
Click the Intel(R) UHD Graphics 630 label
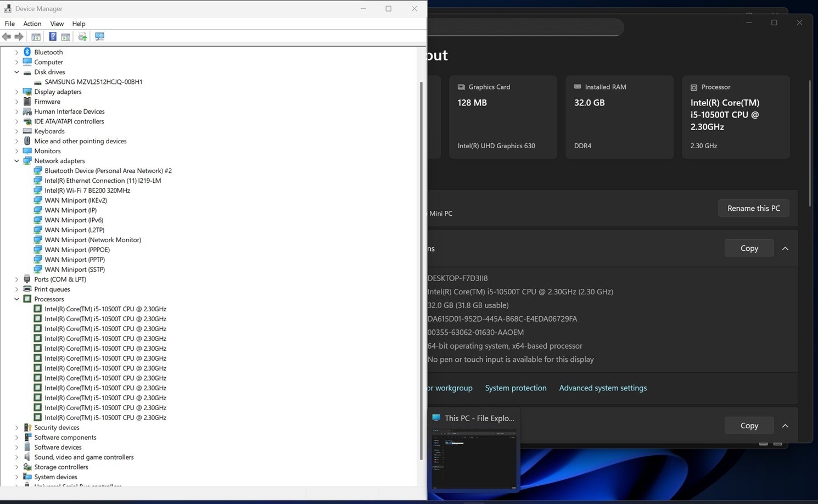tap(496, 146)
